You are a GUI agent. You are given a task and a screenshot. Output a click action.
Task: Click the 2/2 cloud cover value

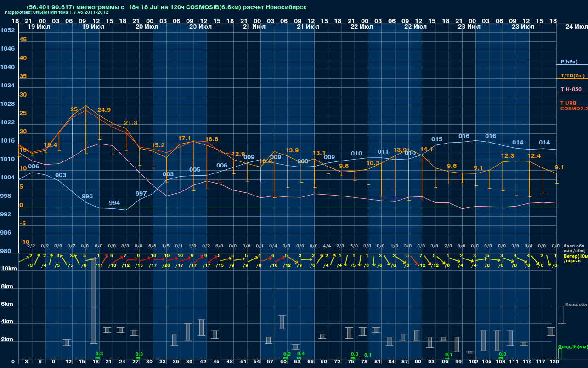tap(31, 246)
